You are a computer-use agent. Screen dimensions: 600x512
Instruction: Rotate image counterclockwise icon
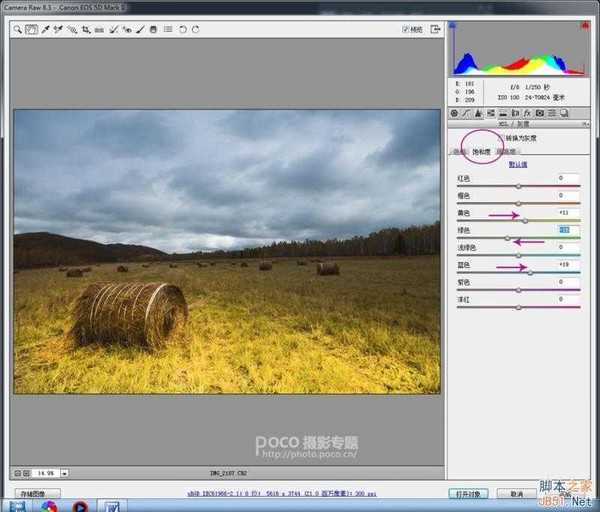(181, 30)
